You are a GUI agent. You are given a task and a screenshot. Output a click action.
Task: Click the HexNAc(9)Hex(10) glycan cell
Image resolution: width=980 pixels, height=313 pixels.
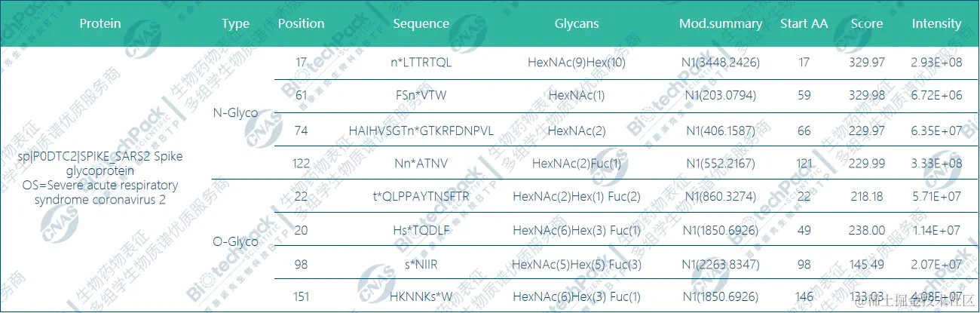click(x=576, y=63)
